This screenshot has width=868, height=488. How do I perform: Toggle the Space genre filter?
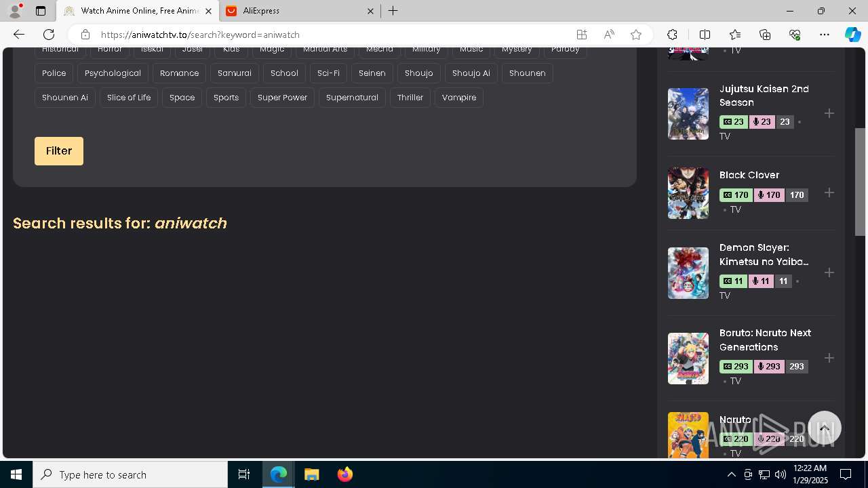click(x=182, y=98)
